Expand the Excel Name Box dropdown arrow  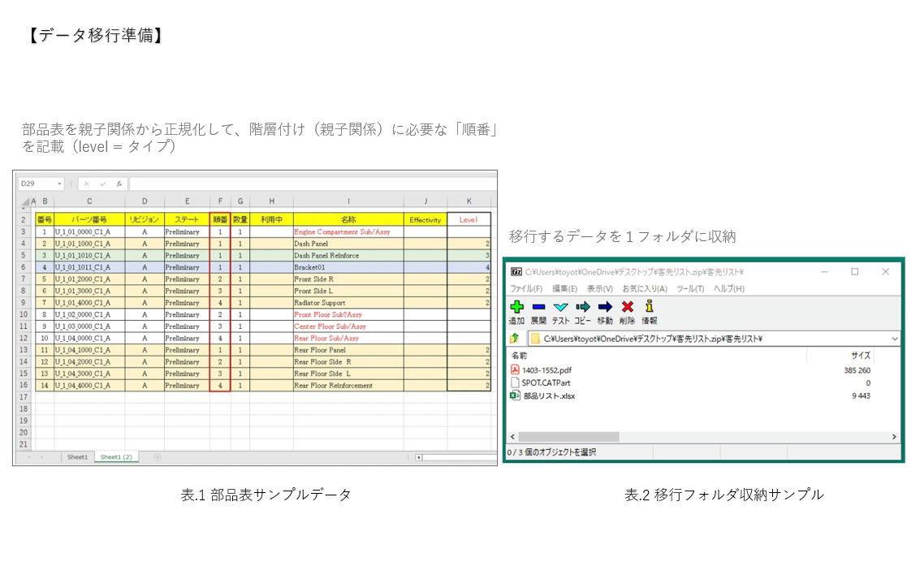pos(59,184)
